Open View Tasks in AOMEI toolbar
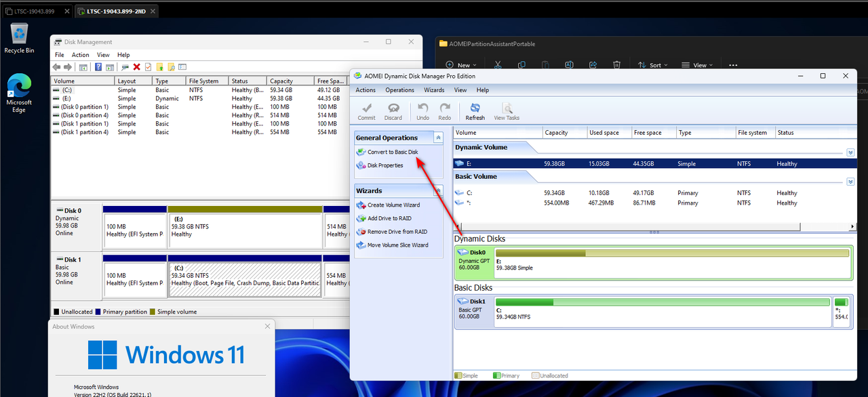This screenshot has height=397, width=868. point(507,112)
